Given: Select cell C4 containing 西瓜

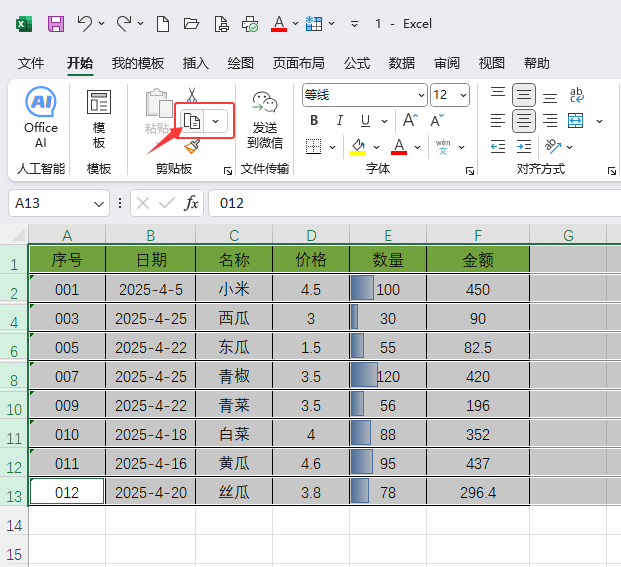Looking at the screenshot, I should [x=234, y=319].
